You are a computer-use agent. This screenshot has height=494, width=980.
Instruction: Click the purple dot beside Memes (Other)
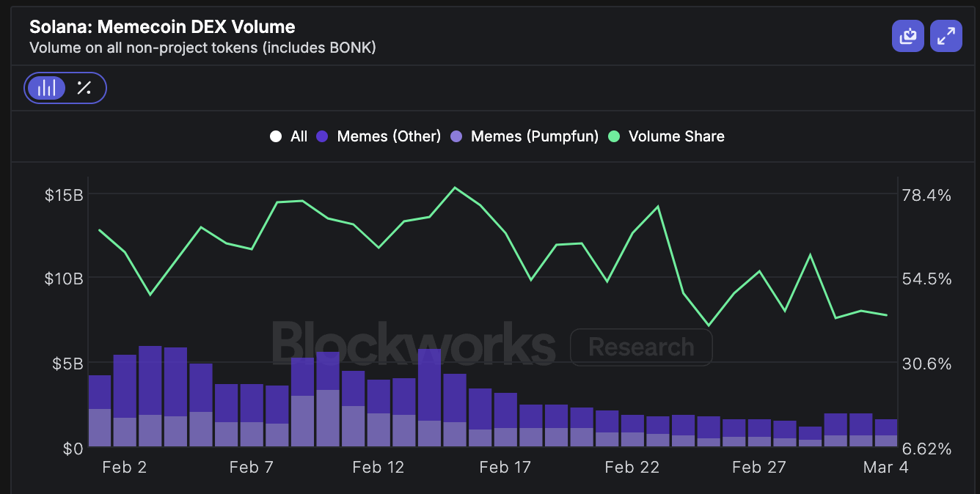(x=321, y=136)
